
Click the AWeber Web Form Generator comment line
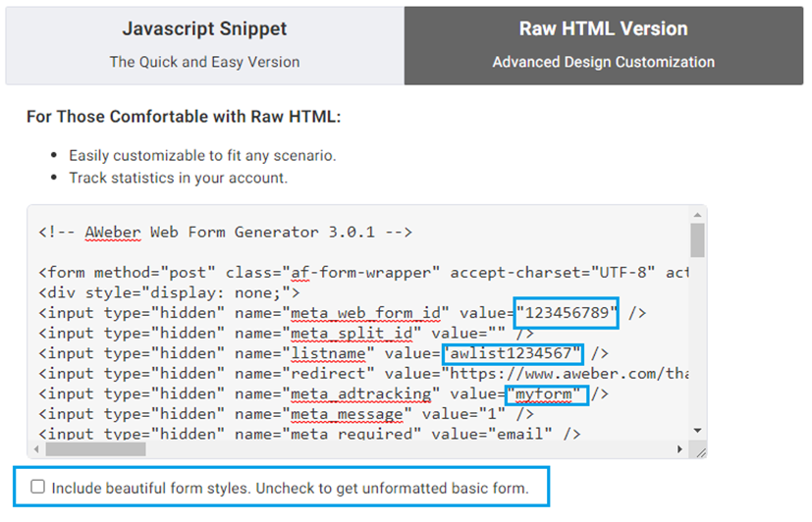225,232
